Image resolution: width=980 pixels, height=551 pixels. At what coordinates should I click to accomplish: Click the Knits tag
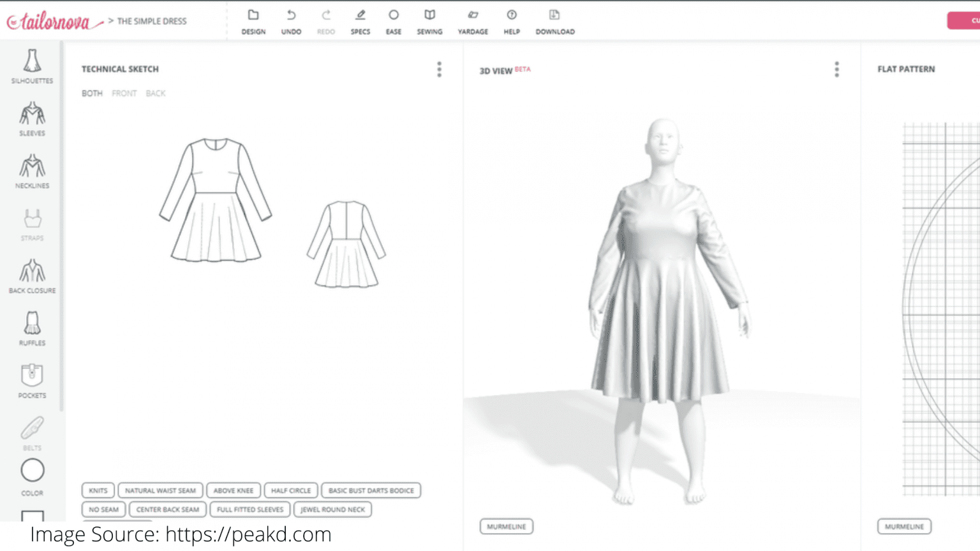tap(98, 490)
